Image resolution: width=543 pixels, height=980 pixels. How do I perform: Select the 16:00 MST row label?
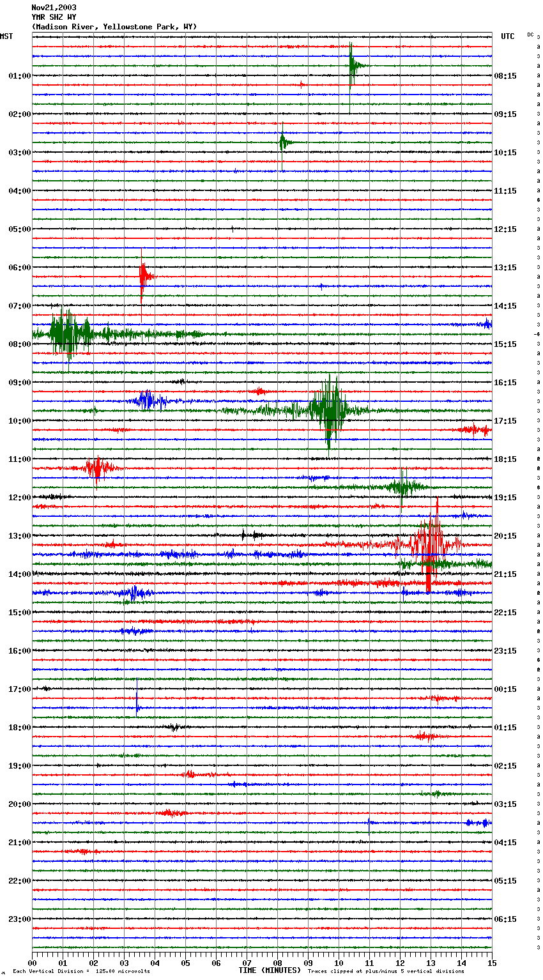[x=20, y=651]
